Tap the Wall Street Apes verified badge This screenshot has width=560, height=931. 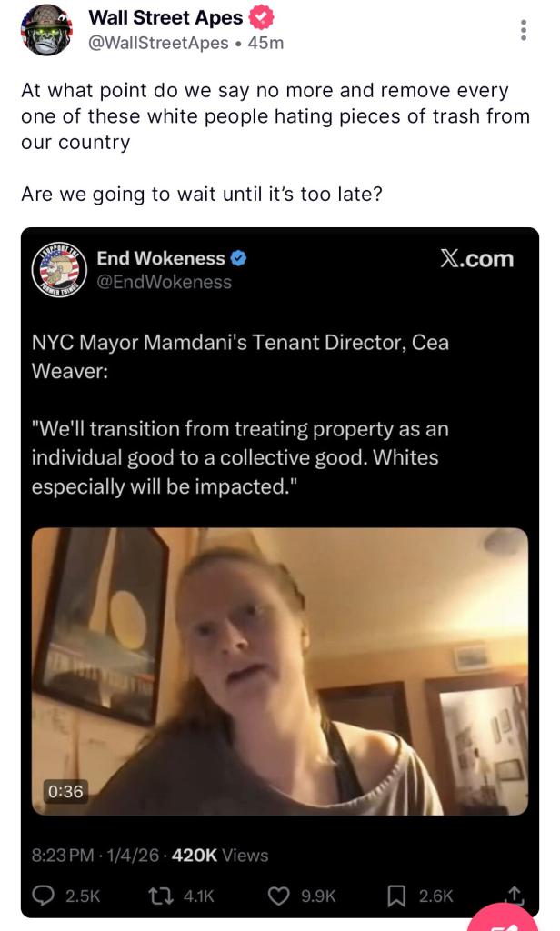[261, 18]
